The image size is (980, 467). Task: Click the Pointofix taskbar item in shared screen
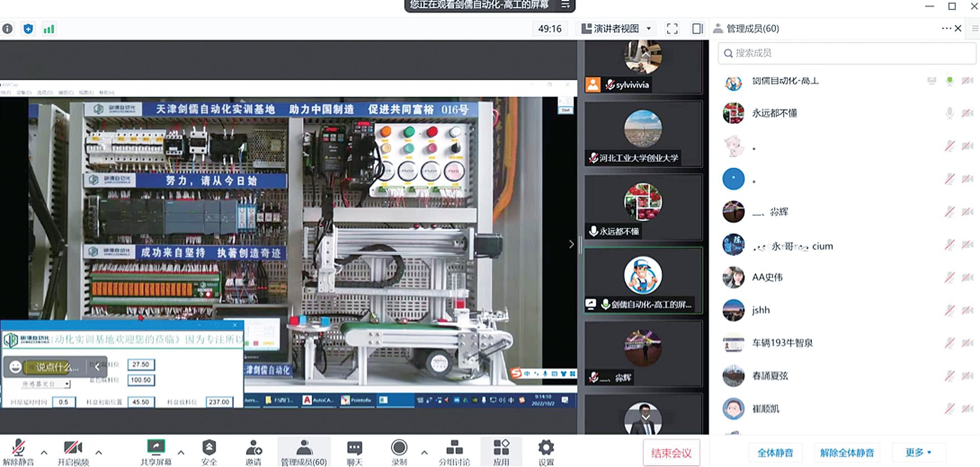pyautogui.click(x=356, y=400)
